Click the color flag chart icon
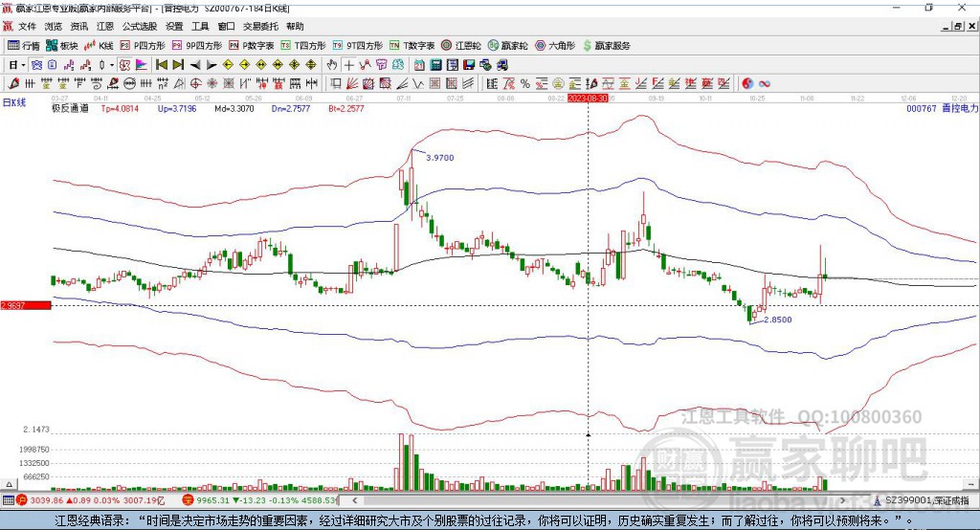980x530 pixels. (142, 65)
